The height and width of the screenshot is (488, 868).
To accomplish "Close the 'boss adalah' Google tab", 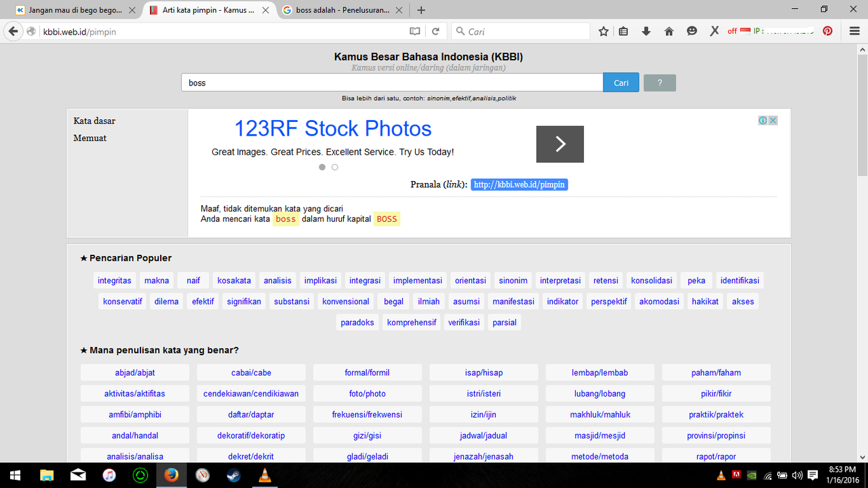I will [x=399, y=10].
